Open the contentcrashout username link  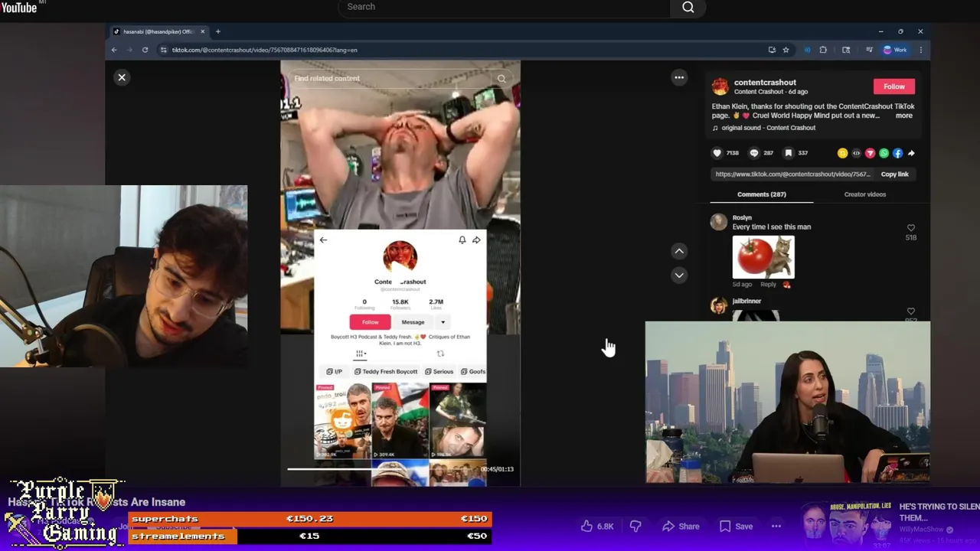pos(765,82)
